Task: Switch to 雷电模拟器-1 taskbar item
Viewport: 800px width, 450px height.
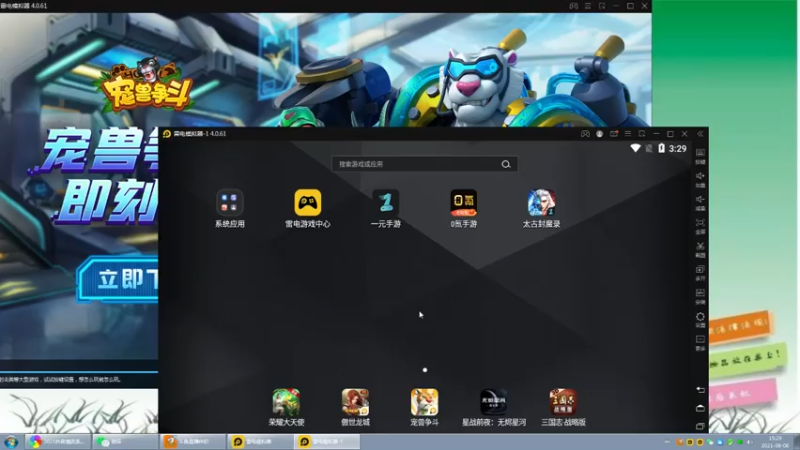Action: tap(327, 442)
